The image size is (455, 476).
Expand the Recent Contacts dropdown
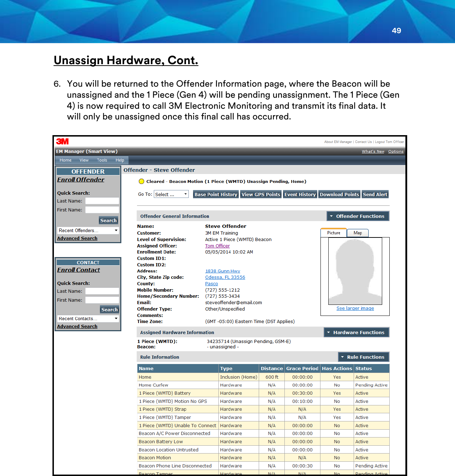click(x=88, y=319)
